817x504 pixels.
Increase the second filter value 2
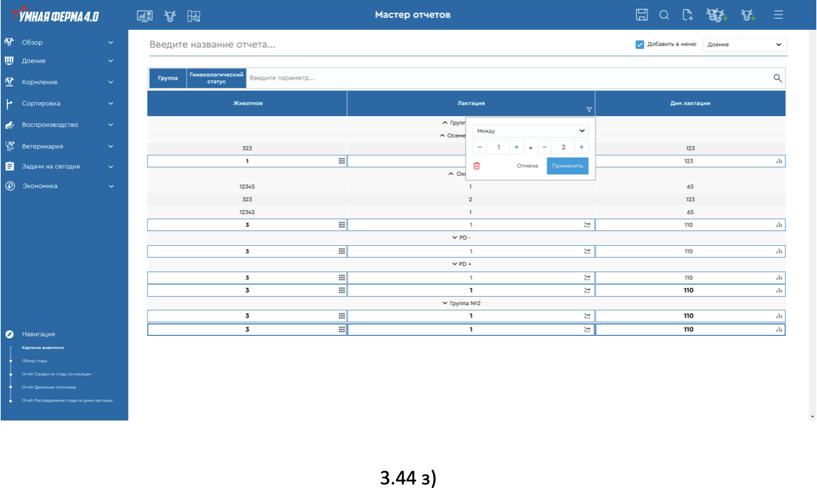pyautogui.click(x=582, y=147)
